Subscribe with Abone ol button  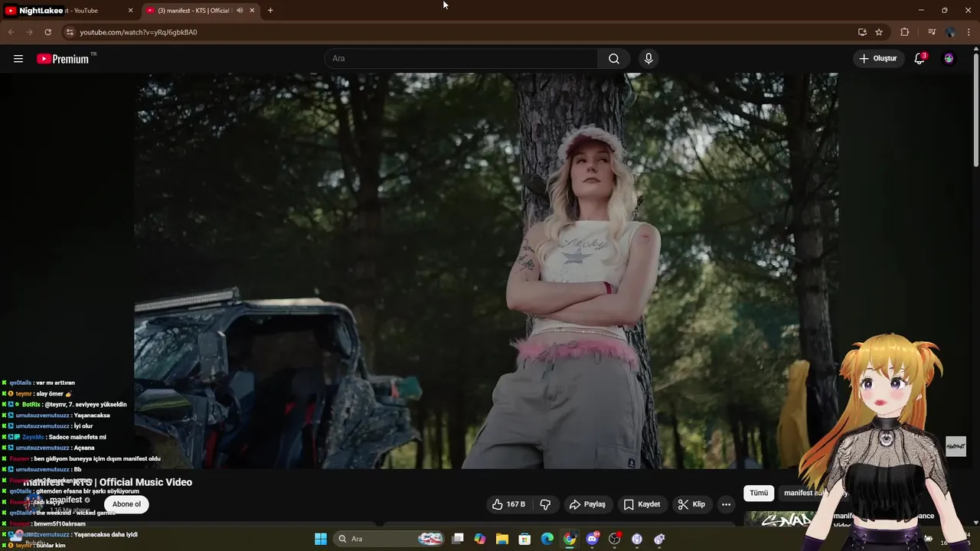pos(126,504)
